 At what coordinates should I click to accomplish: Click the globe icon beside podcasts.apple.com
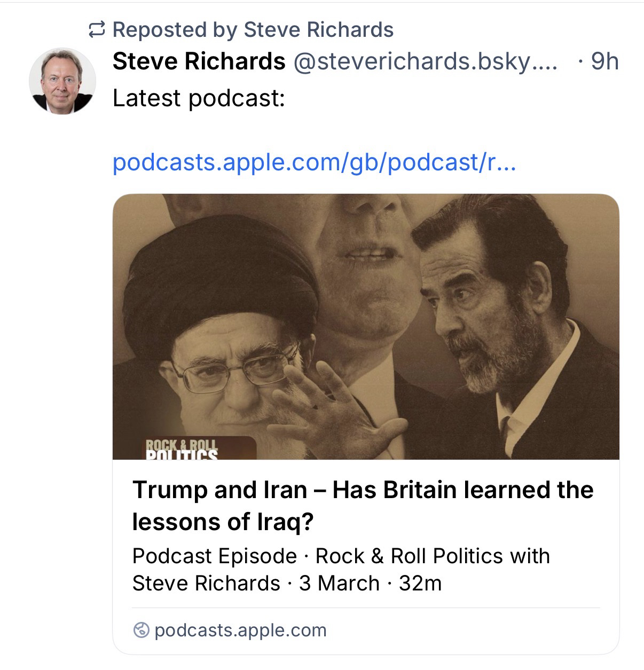point(141,630)
